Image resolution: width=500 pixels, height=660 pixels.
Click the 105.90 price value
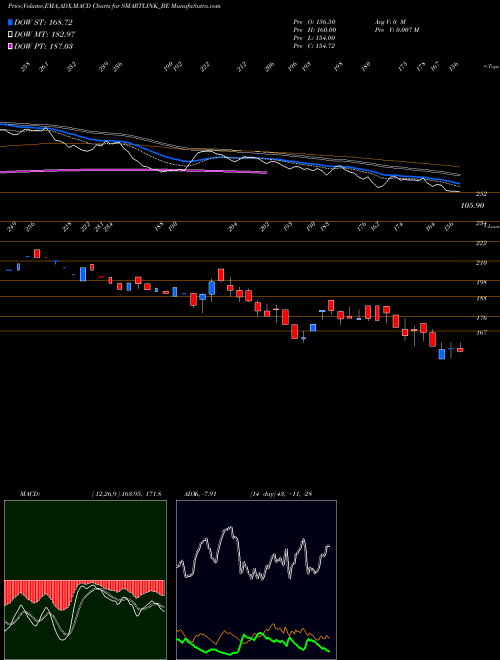[x=472, y=205]
